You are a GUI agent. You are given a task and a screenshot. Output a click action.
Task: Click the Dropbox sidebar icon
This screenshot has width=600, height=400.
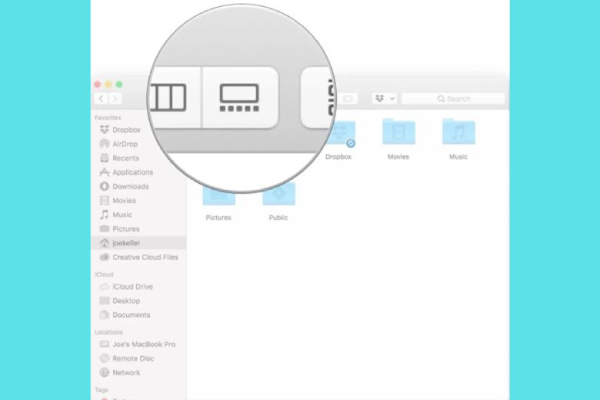point(104,129)
